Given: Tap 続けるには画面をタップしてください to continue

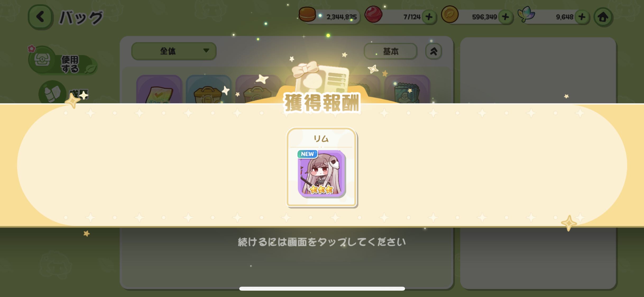Looking at the screenshot, I should (322, 242).
